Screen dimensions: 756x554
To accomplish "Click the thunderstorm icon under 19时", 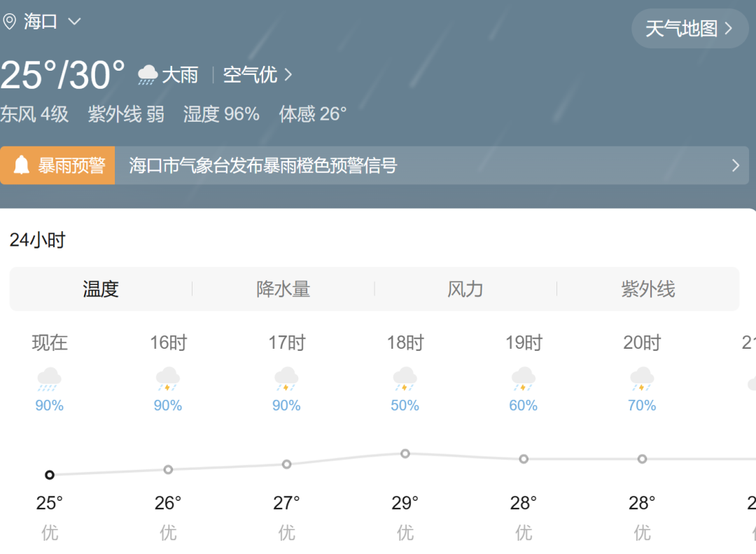I will point(524,379).
